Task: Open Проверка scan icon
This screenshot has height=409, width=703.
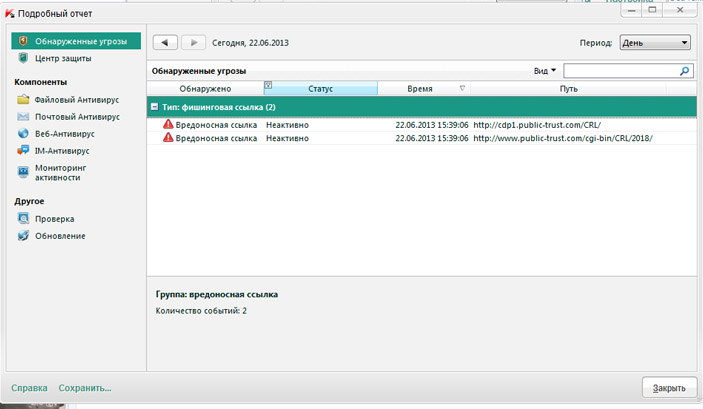Action: click(x=23, y=218)
